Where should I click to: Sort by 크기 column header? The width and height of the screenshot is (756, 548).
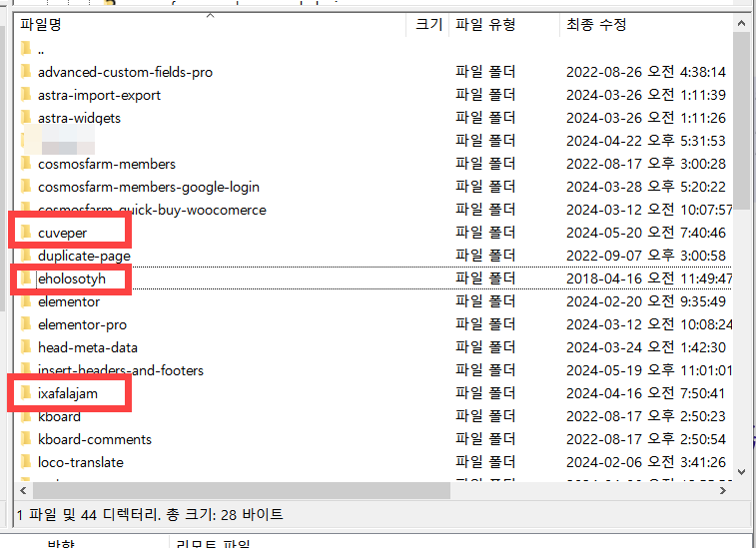(428, 25)
